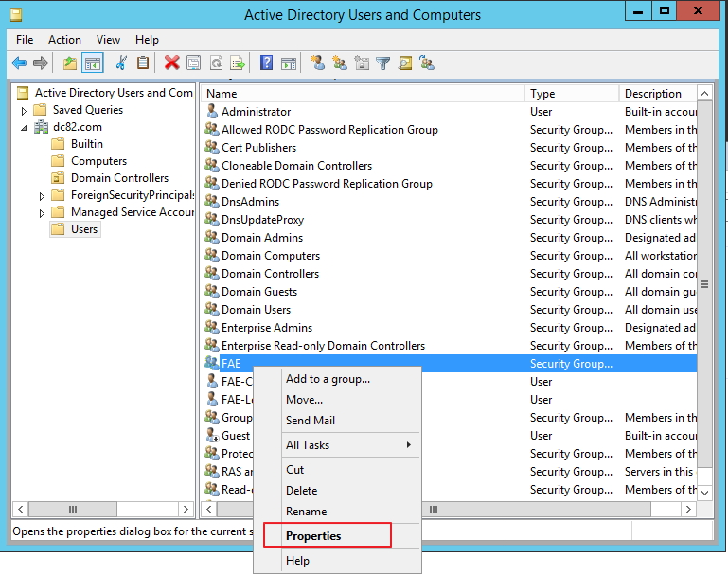The image size is (728, 576).
Task: Create new organizational unit toolbar icon
Action: 362,63
